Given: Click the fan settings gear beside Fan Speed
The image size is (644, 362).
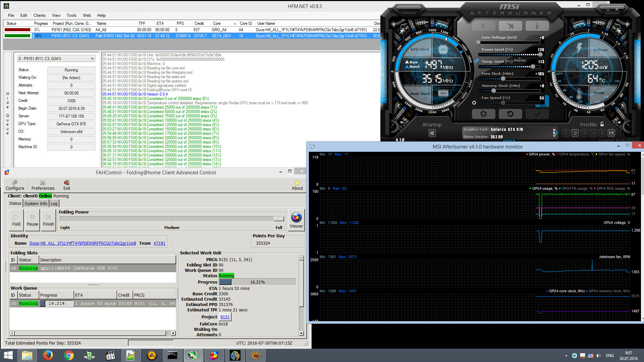Looking at the screenshot, I should (x=474, y=103).
